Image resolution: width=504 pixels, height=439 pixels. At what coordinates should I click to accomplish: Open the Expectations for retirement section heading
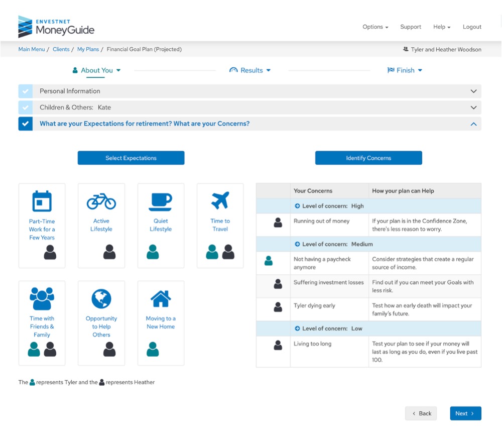[x=145, y=124]
